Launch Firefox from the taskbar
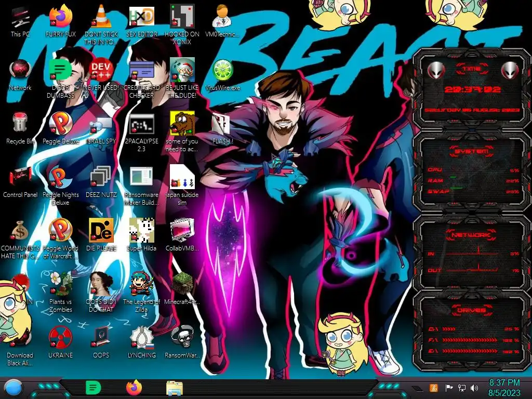The width and height of the screenshot is (532, 399). click(x=134, y=388)
